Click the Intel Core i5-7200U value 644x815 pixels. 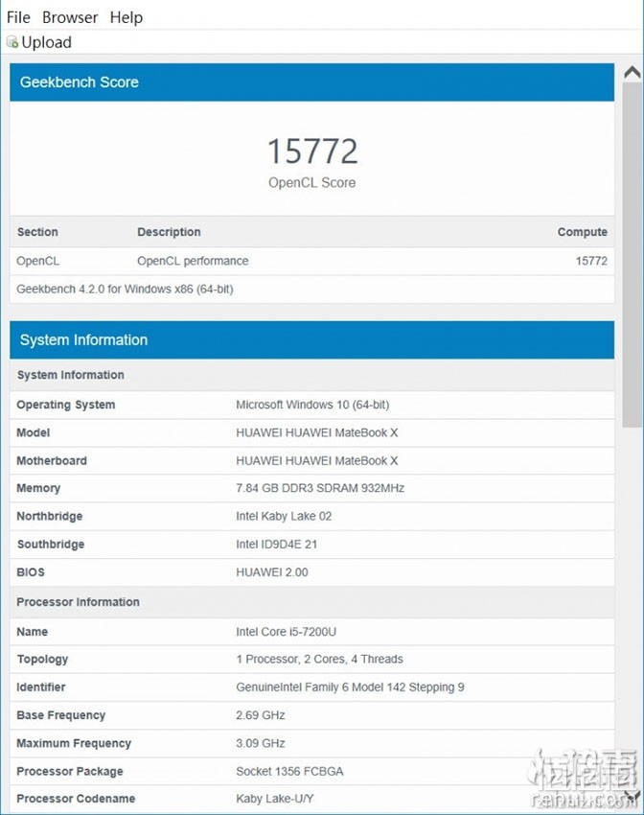[287, 632]
